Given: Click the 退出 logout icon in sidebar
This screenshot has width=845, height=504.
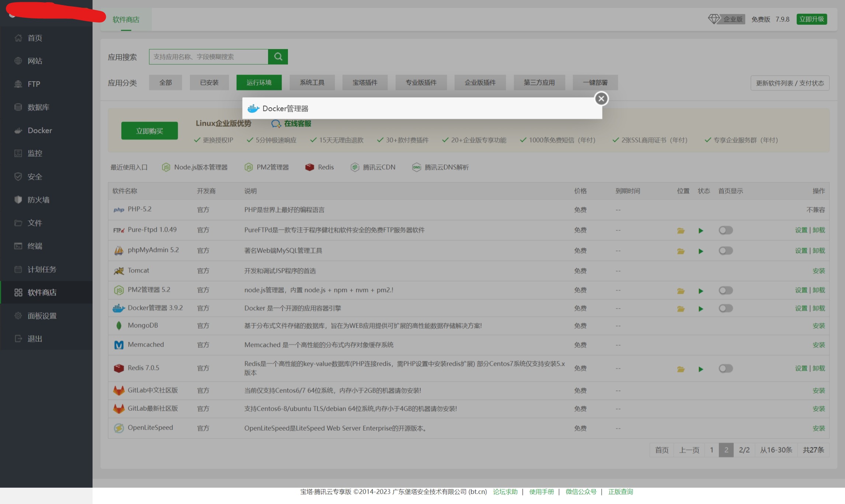Looking at the screenshot, I should [x=18, y=338].
